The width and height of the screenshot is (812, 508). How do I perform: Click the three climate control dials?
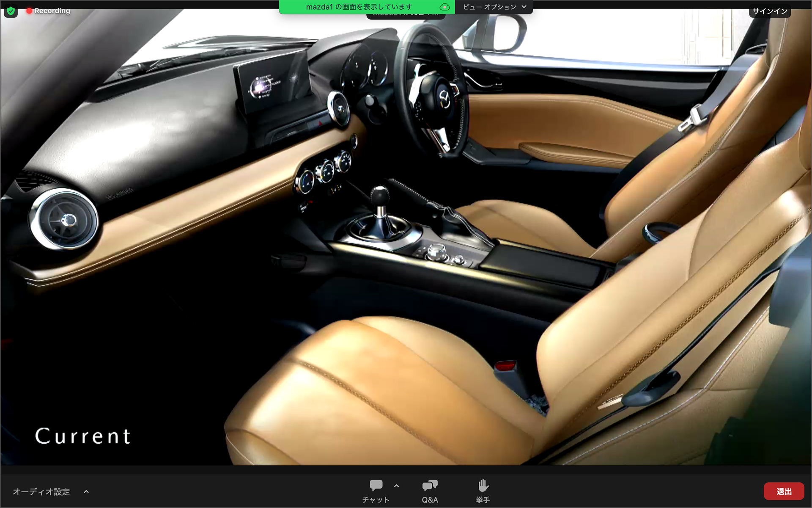(x=325, y=171)
